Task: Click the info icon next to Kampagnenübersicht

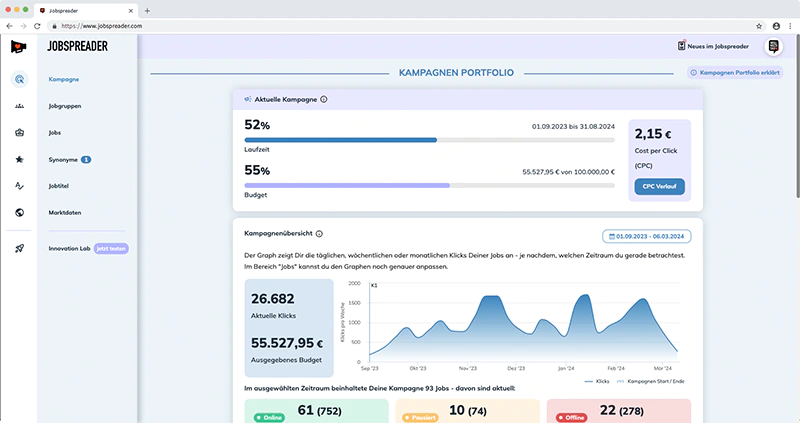Action: (319, 234)
